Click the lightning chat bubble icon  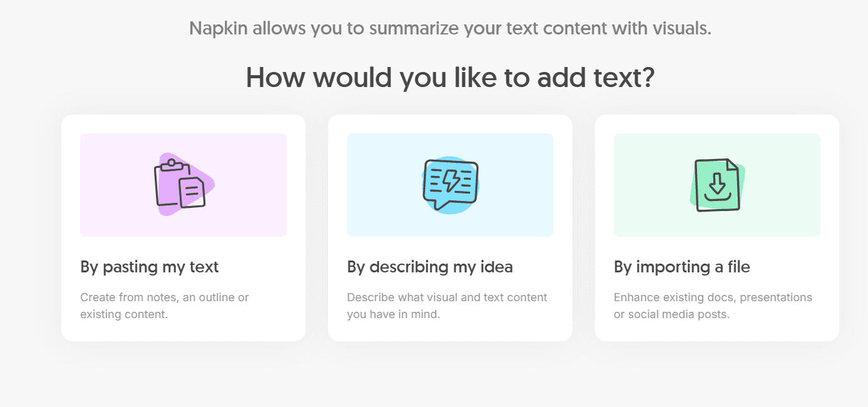click(x=450, y=184)
